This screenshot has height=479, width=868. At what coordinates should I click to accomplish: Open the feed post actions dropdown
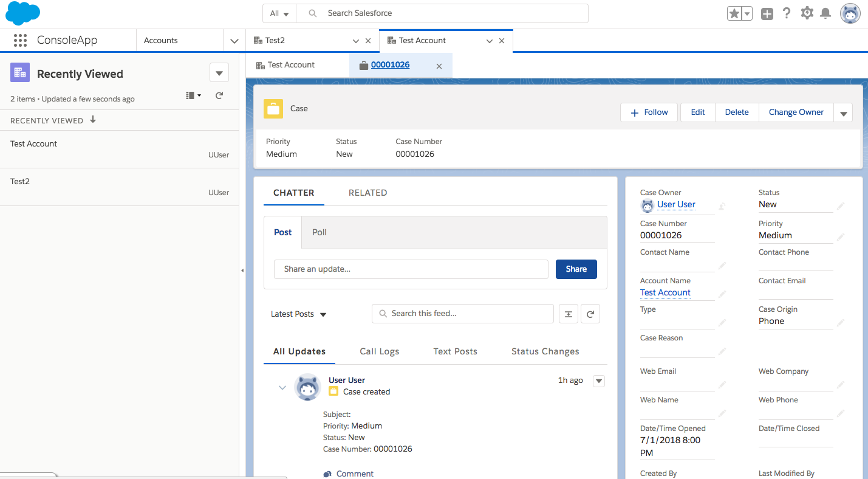tap(599, 381)
